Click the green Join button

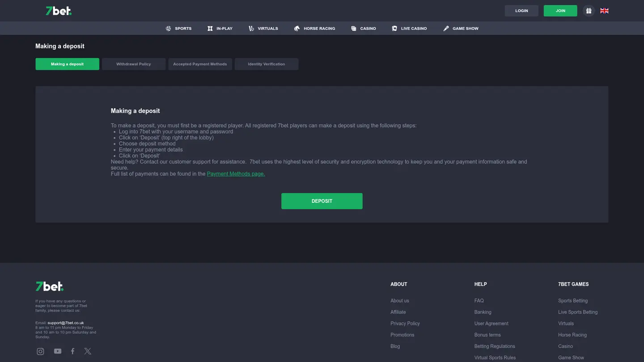click(x=560, y=11)
